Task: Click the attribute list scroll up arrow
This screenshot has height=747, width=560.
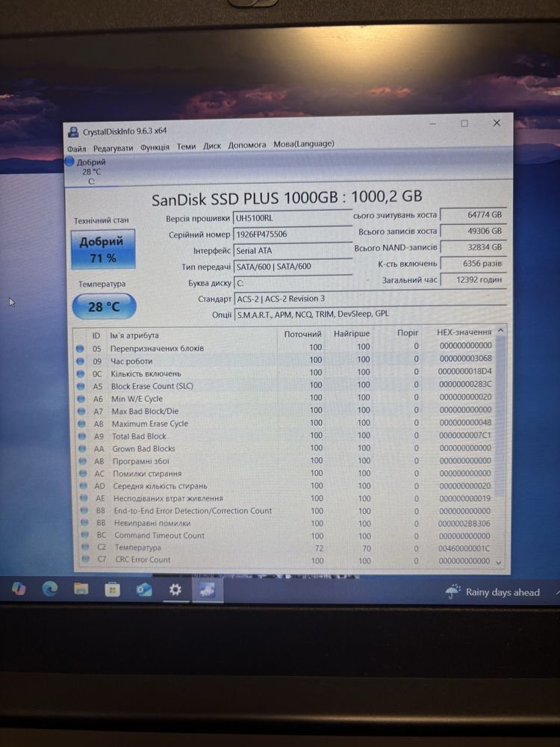Action: click(x=500, y=330)
